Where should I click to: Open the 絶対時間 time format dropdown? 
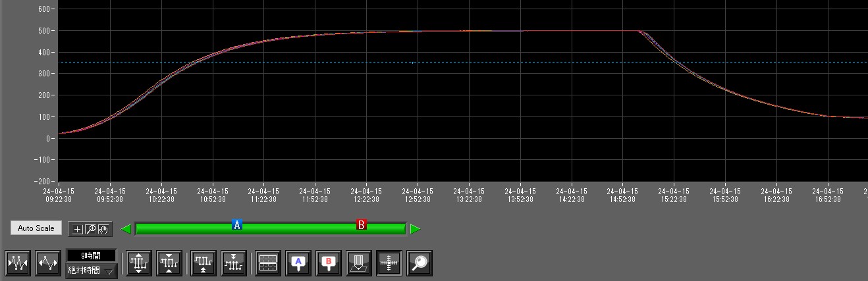point(91,270)
